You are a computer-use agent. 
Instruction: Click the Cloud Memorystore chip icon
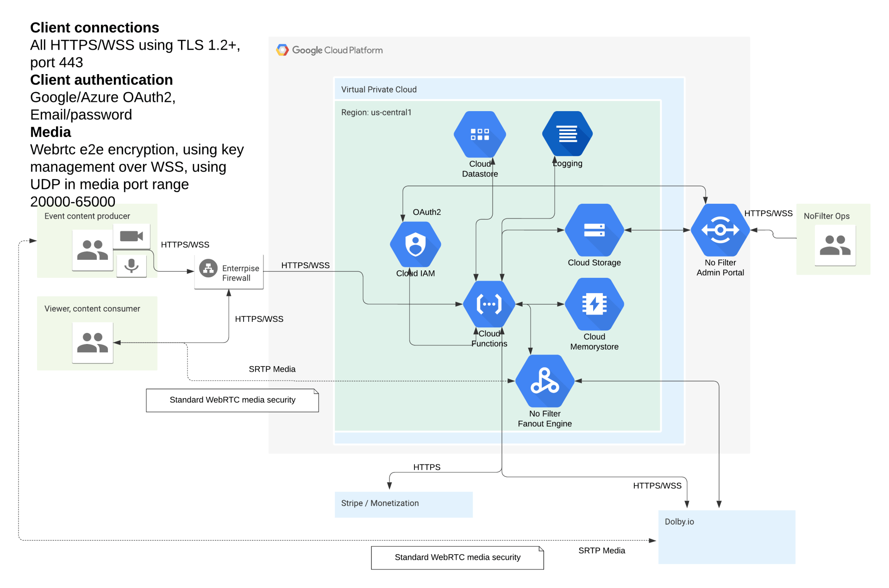pyautogui.click(x=595, y=304)
